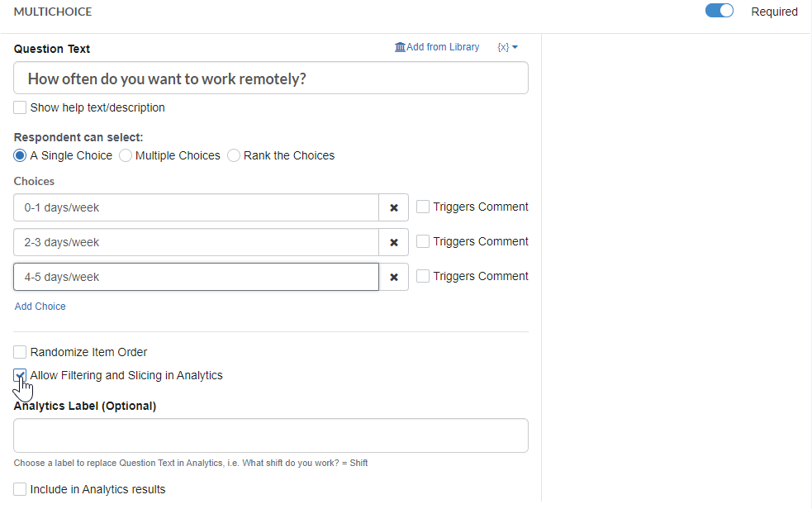Edit the Question Text field
This screenshot has height=509, width=812.
[x=271, y=78]
